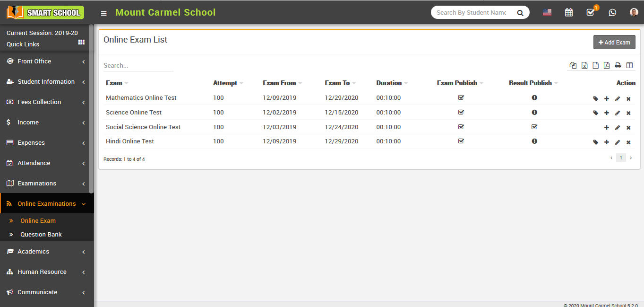644x307 pixels.
Task: Print the online exam list
Action: pos(618,65)
